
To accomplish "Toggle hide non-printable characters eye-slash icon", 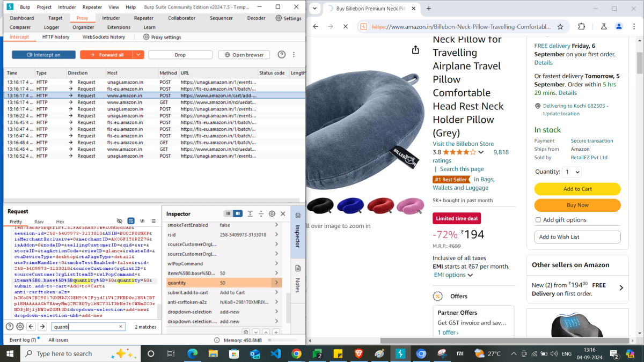I will (120, 221).
